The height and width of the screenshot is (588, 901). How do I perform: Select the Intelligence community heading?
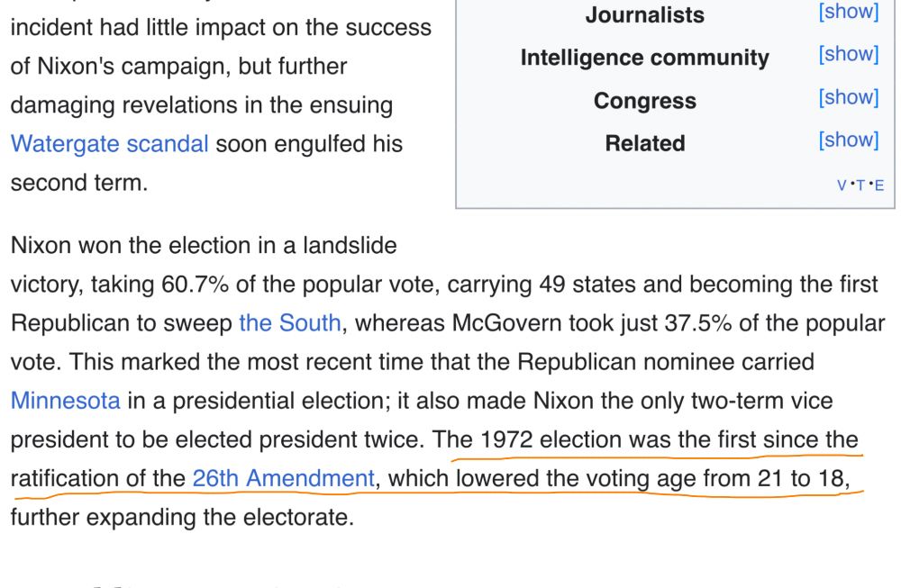[x=645, y=58]
